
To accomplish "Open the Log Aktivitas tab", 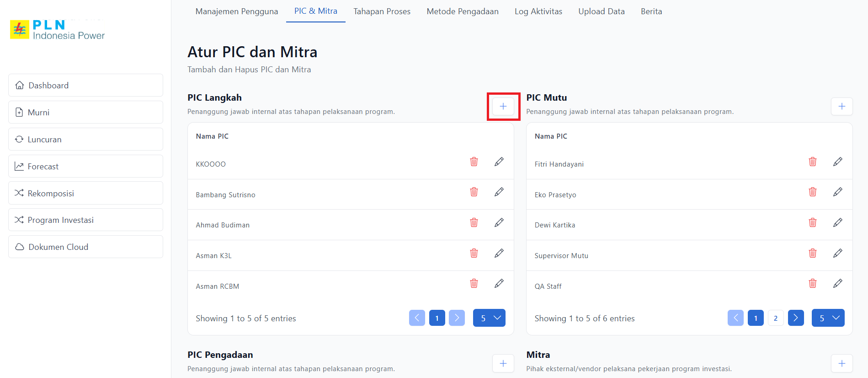I will pyautogui.click(x=538, y=11).
